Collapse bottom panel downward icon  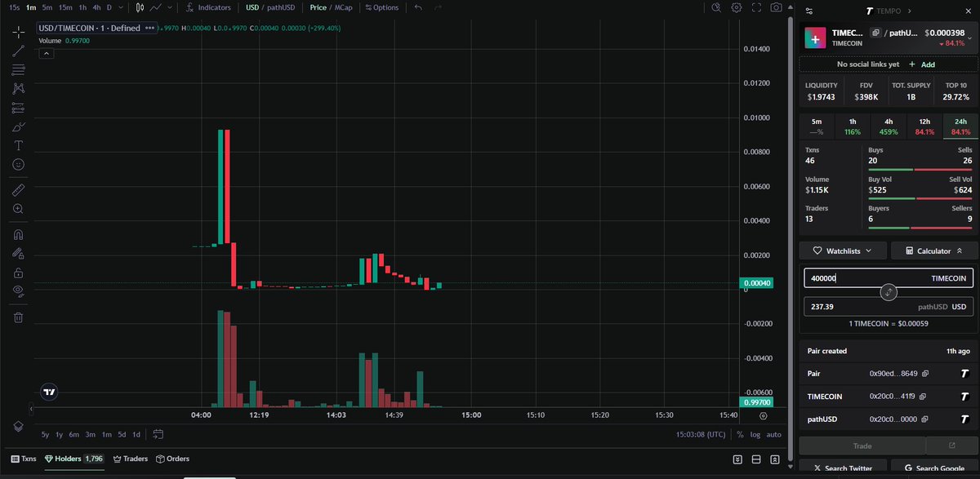pyautogui.click(x=738, y=459)
